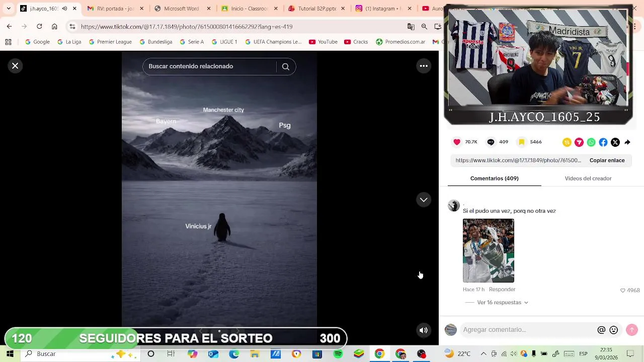Open La Liga bookmark
Screen dimensions: 644x362
(x=69, y=42)
